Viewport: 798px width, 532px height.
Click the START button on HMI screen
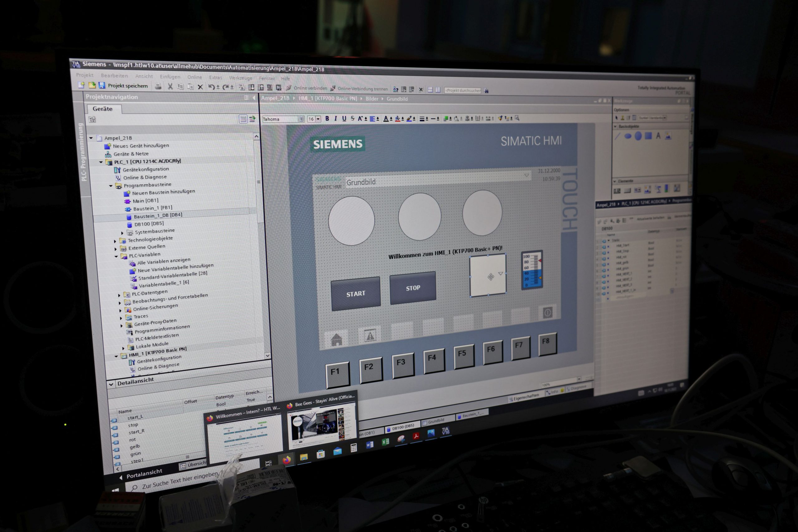356,294
